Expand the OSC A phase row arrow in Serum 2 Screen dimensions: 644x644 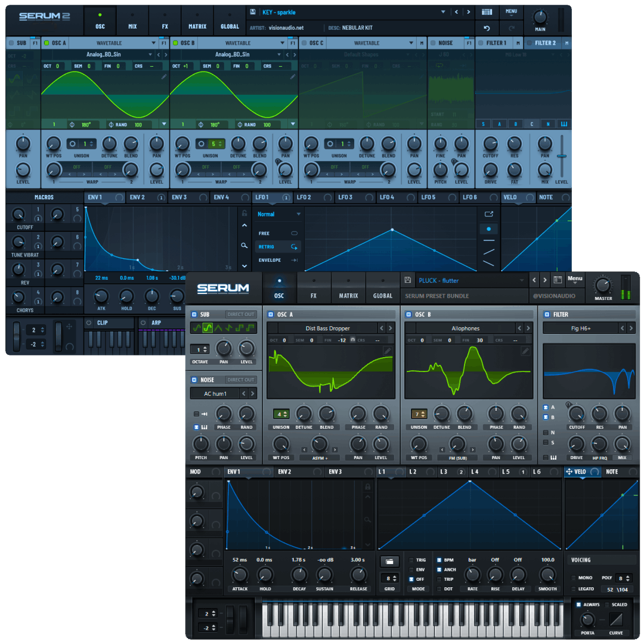[x=165, y=124]
